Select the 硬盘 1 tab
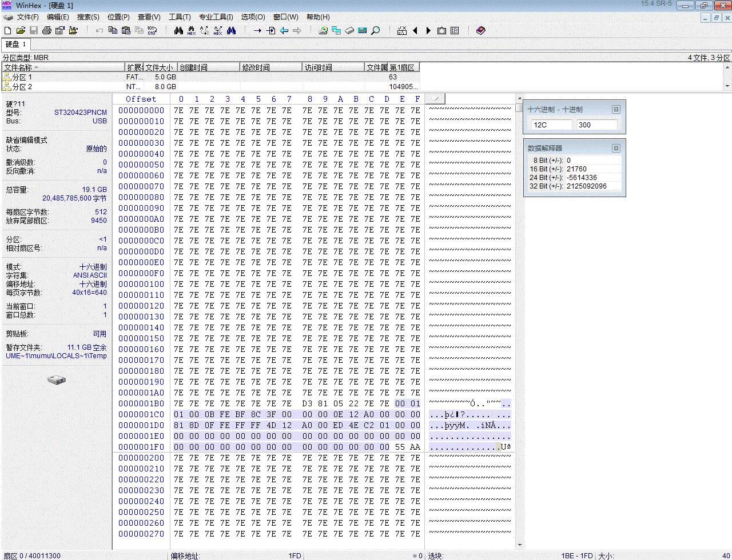The height and width of the screenshot is (560, 732). tap(15, 44)
